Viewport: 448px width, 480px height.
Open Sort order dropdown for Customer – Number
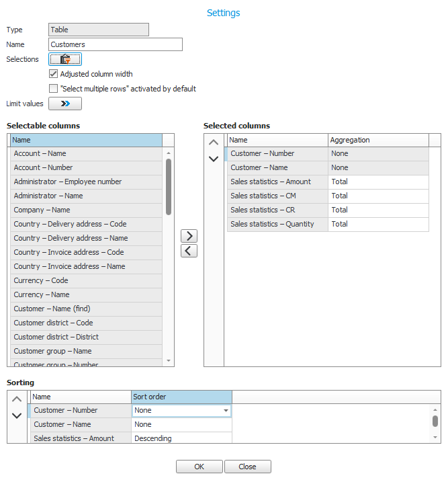pos(226,410)
